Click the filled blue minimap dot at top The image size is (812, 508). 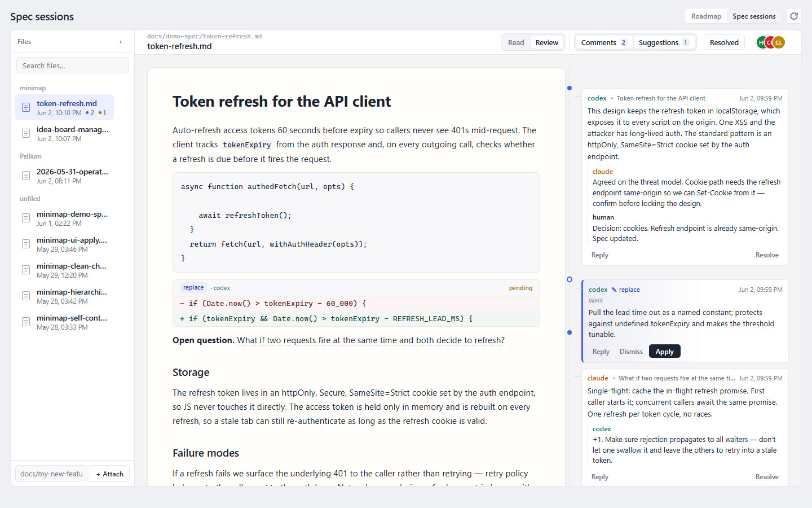[570, 88]
